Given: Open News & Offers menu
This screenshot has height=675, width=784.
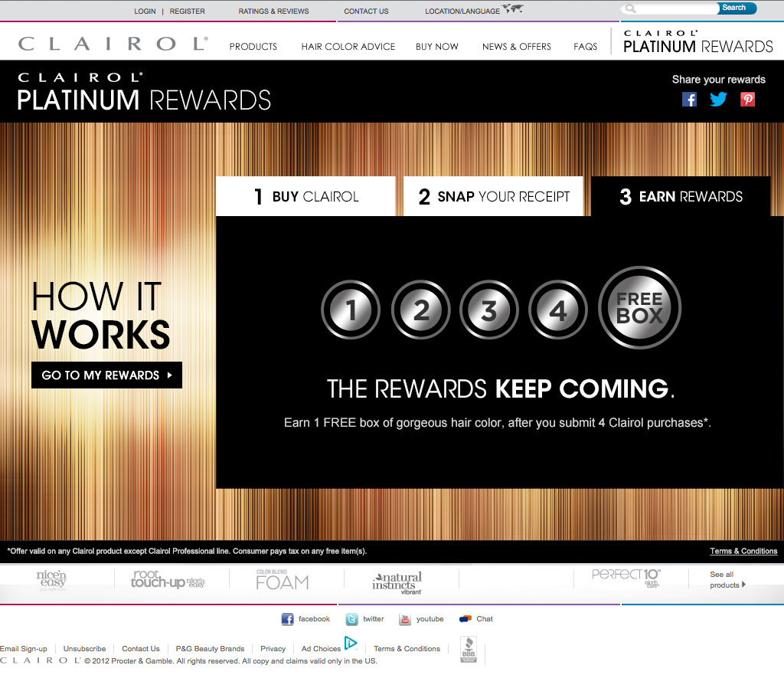Looking at the screenshot, I should (x=517, y=47).
